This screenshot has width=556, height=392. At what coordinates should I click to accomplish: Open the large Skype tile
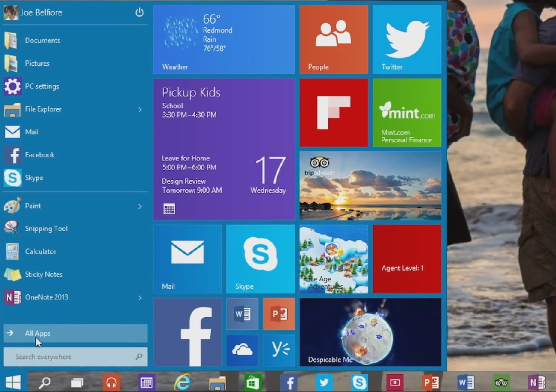(261, 258)
